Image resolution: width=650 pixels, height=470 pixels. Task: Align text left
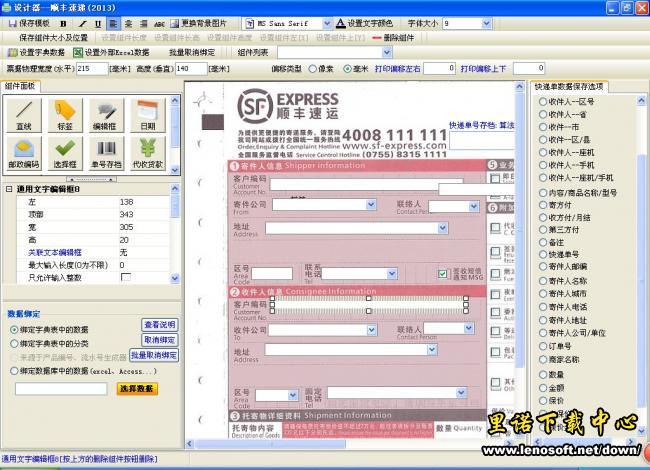[x=113, y=24]
